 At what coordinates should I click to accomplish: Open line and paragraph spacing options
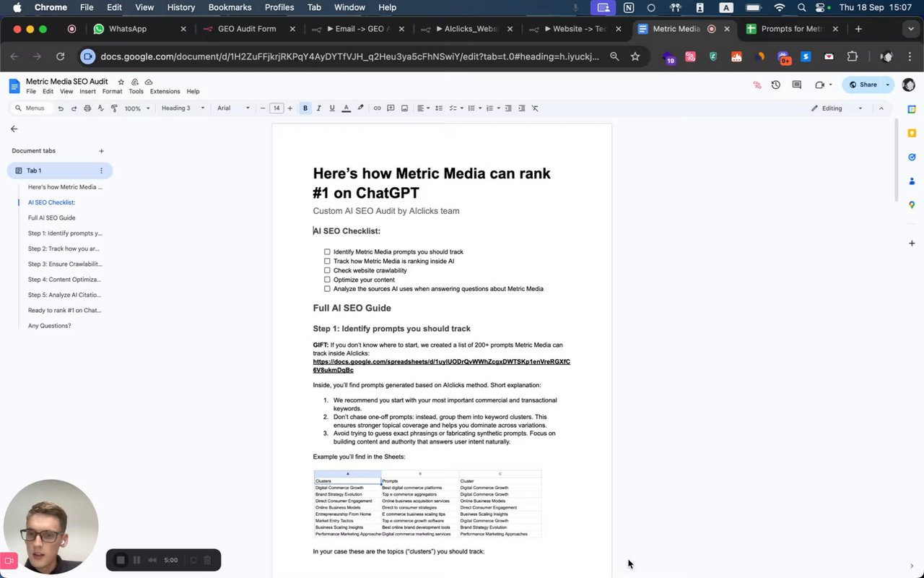point(439,108)
